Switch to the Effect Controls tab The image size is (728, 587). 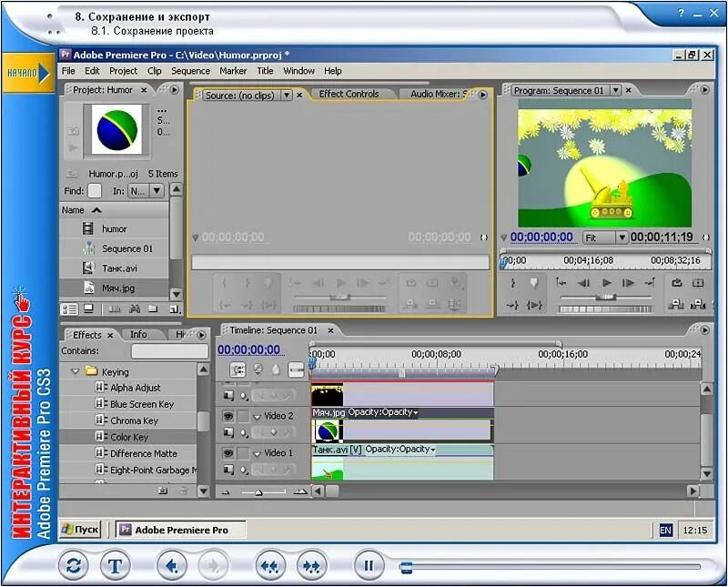[x=349, y=94]
